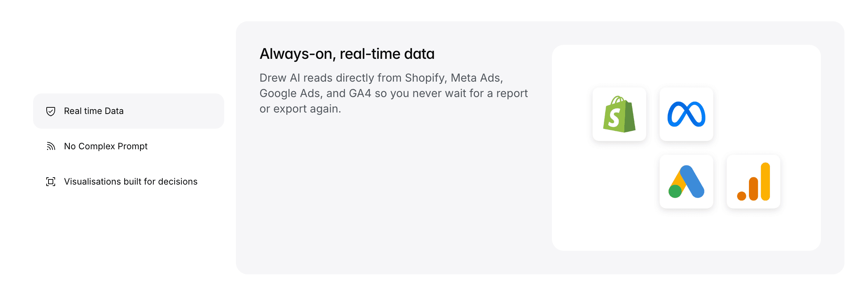Click the Google Ads logo tile
This screenshot has height=289, width=868.
tap(686, 182)
